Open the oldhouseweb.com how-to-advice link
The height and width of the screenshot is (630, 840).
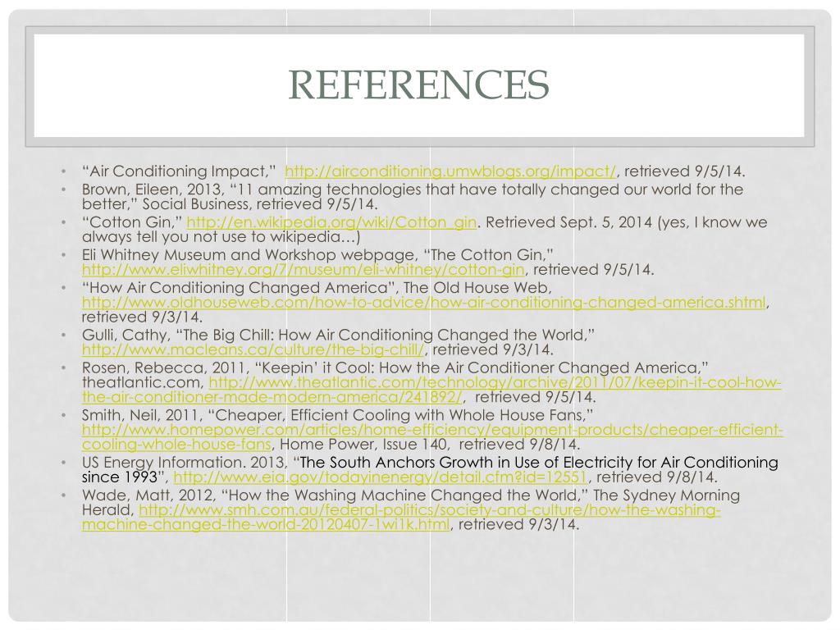pyautogui.click(x=424, y=303)
